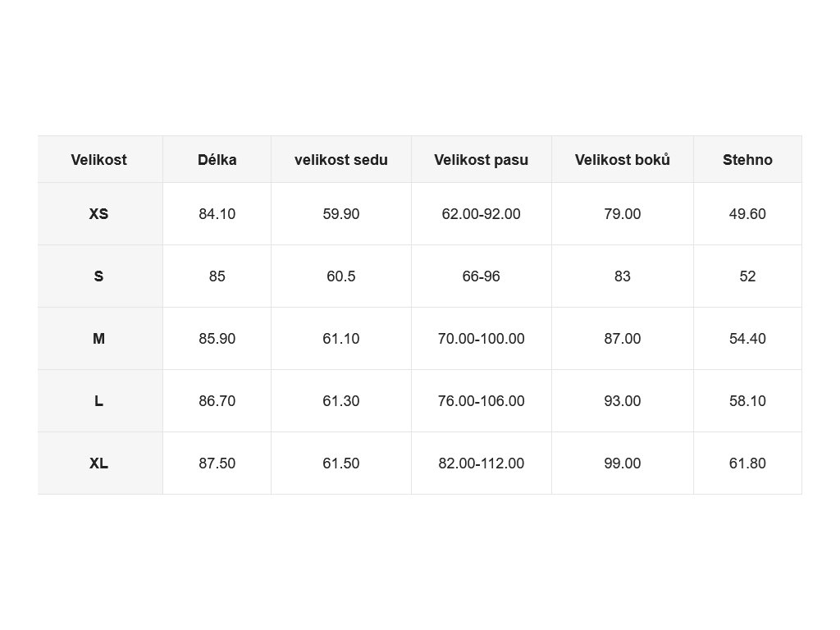Click the 62.00-92.00 waist cell
840x630 pixels.
(482, 214)
